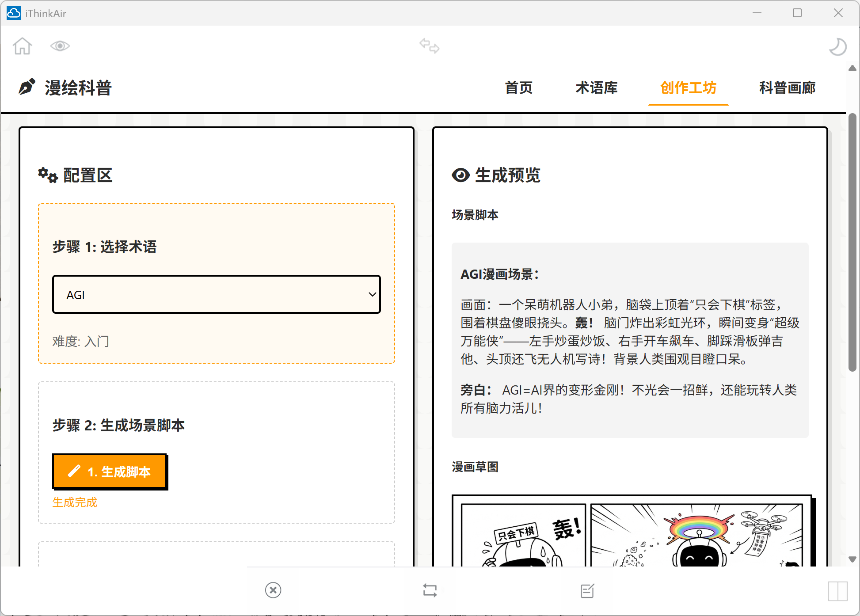Click the iThinkAir cloud app icon
The image size is (860, 616).
[x=14, y=13]
